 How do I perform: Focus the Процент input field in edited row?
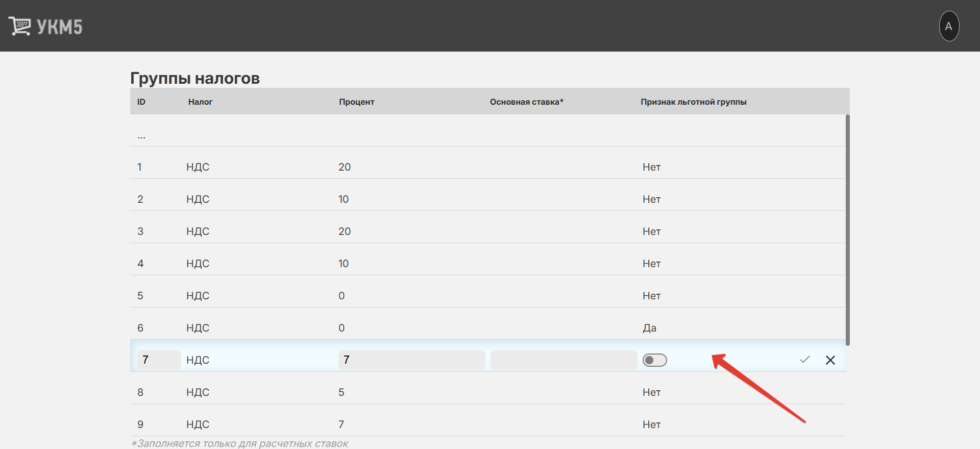click(x=411, y=360)
